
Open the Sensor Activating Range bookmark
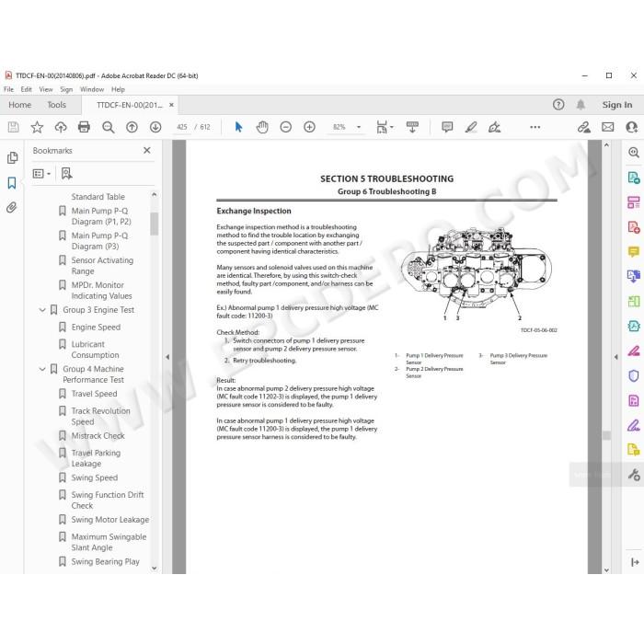coord(102,266)
